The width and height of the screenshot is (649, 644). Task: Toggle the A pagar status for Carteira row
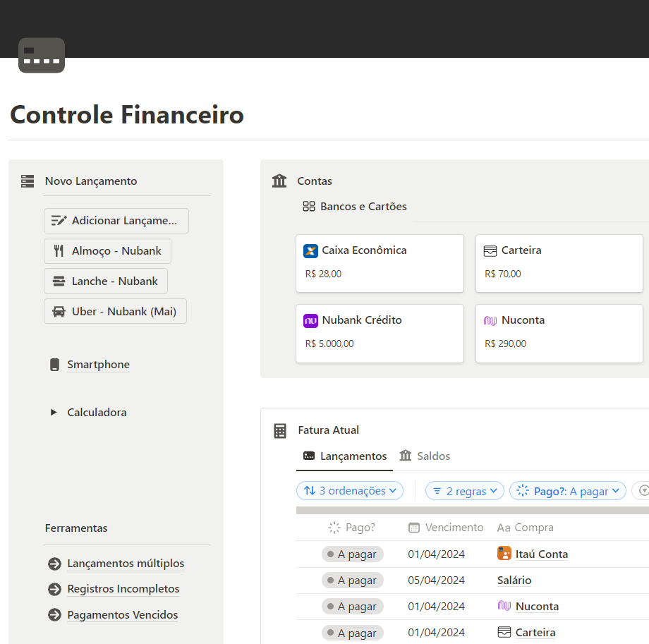pos(352,633)
